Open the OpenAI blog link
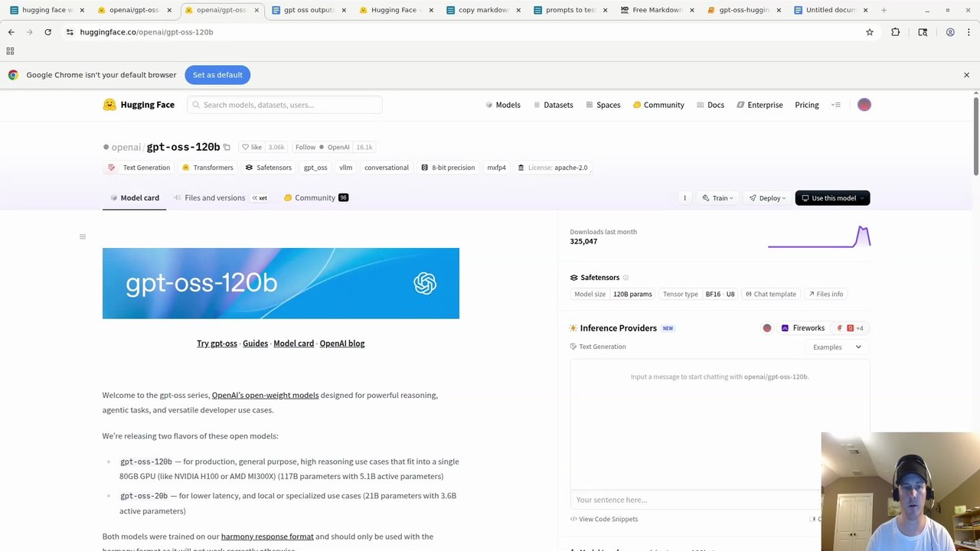The width and height of the screenshot is (980, 551). pyautogui.click(x=341, y=344)
